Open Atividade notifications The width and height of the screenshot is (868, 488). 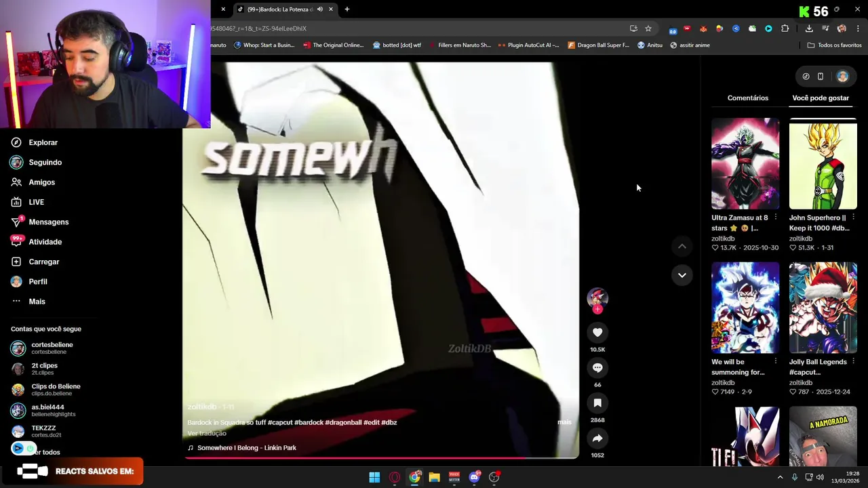36,241
